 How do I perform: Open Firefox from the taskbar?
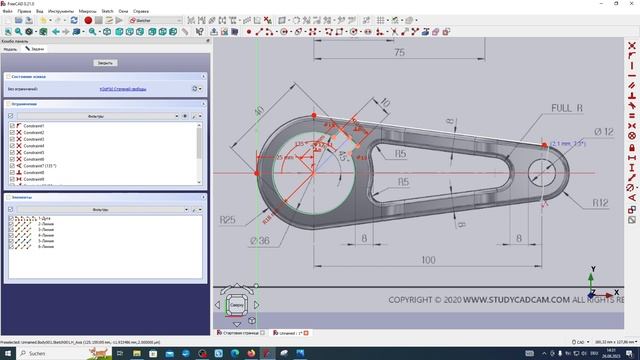[x=251, y=353]
